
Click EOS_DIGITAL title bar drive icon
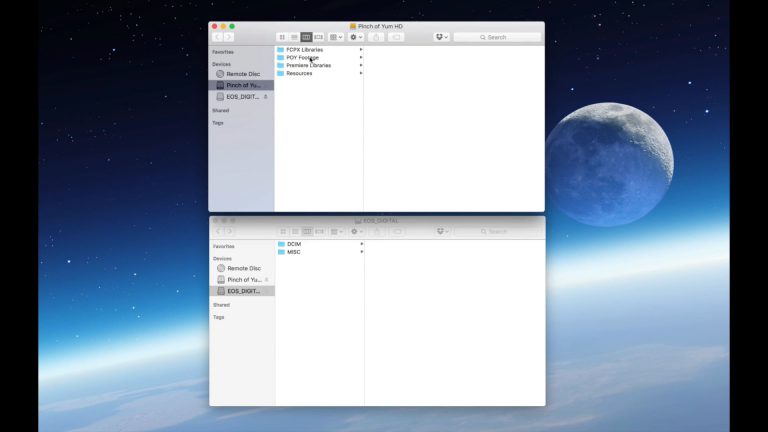click(358, 221)
